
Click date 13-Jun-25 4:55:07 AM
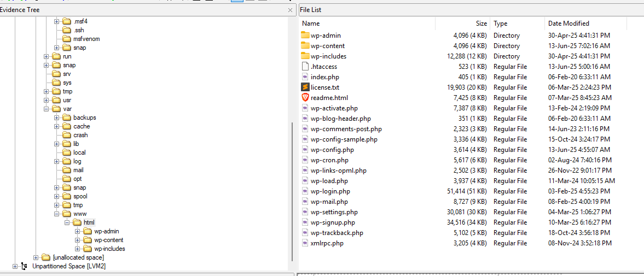[579, 150]
